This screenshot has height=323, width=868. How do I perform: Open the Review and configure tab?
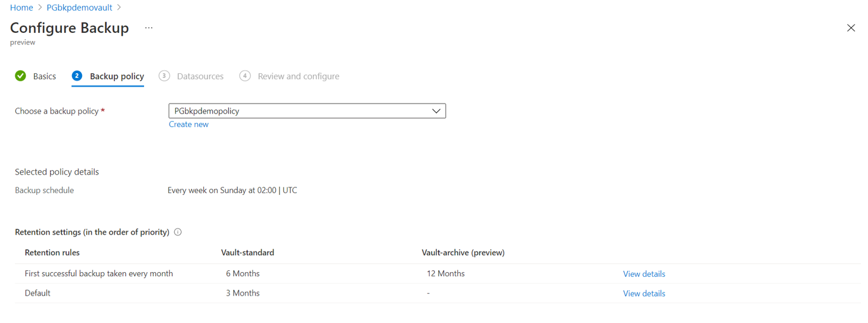(x=298, y=77)
